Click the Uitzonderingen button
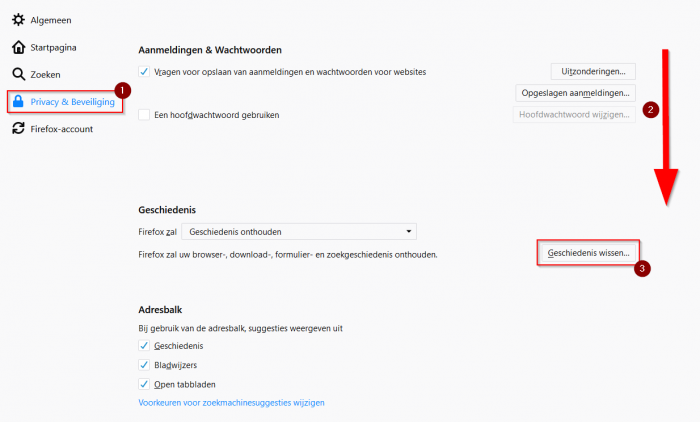 (593, 71)
